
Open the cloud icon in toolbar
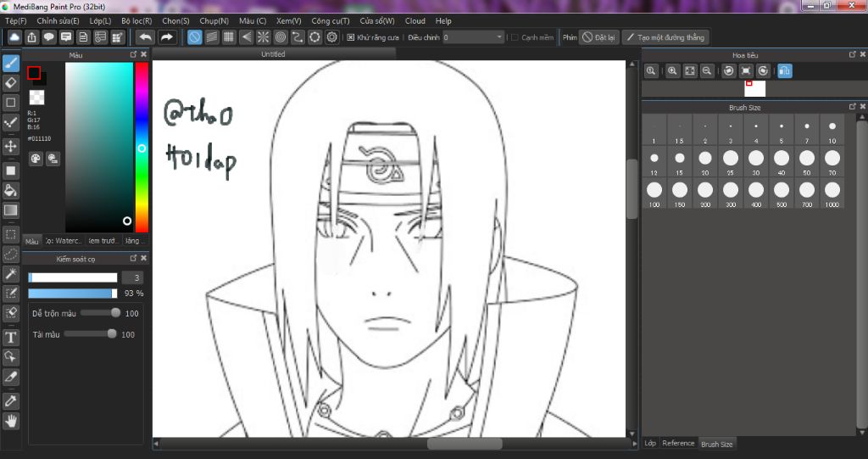click(14, 37)
